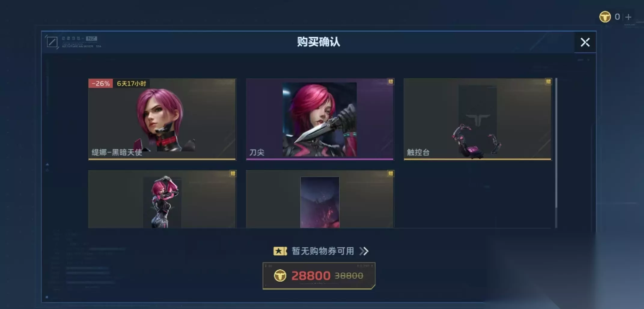Click the gift badge on starry background card
Screen dimensions: 644x309
pyautogui.click(x=390, y=174)
